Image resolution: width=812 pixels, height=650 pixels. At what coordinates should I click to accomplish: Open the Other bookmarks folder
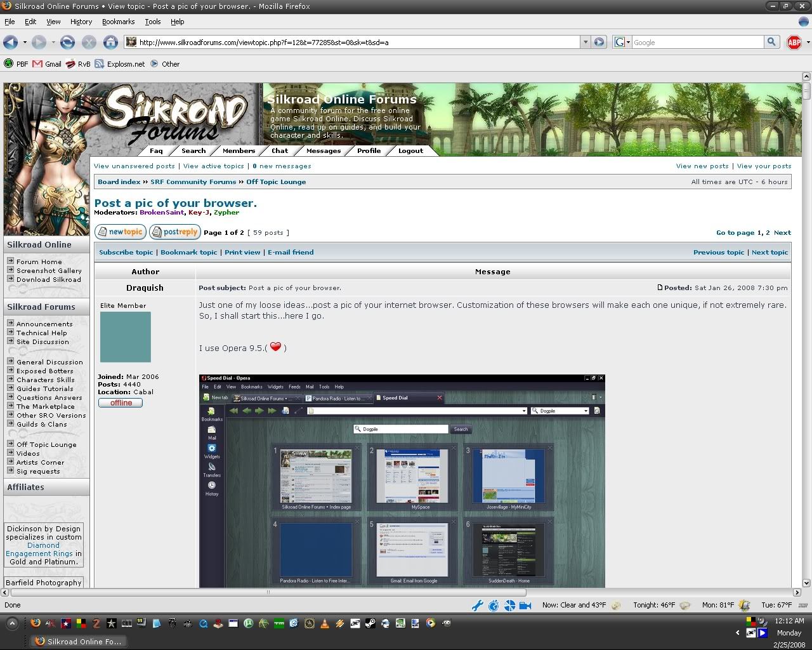point(165,64)
